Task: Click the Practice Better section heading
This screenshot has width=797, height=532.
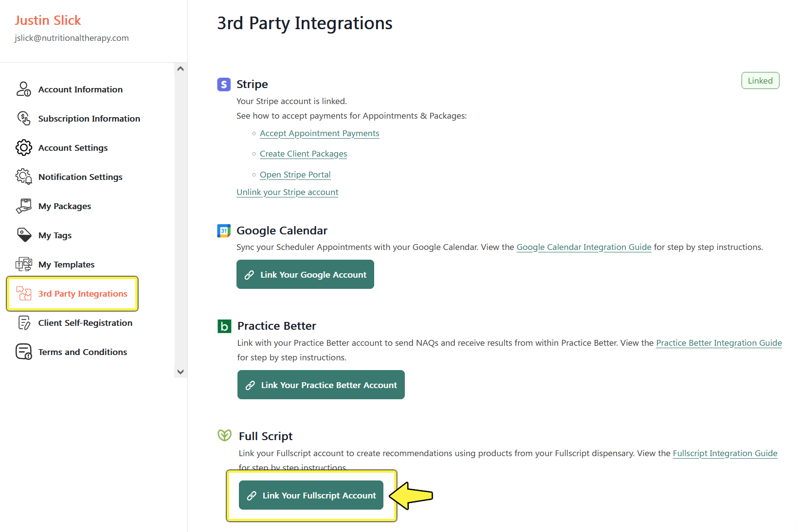Action: click(276, 326)
